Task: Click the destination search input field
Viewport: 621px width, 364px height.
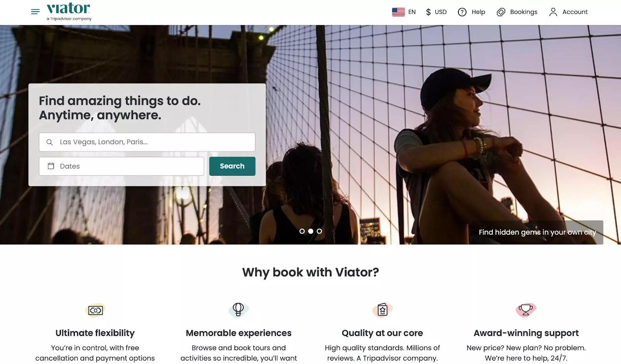Action: (147, 142)
